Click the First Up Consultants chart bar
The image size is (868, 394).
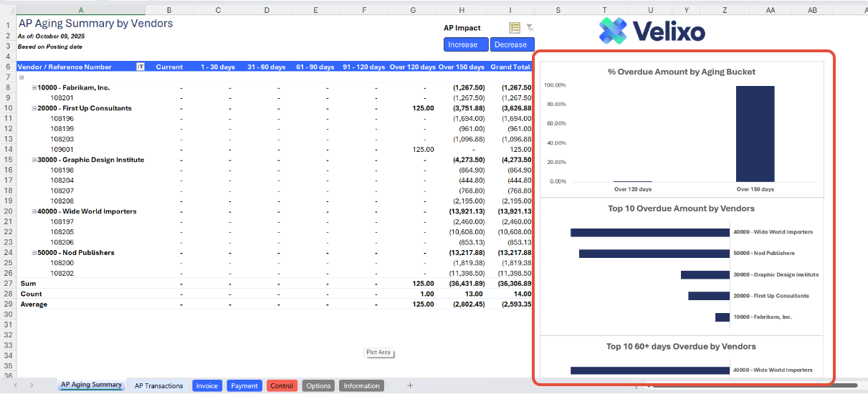709,296
